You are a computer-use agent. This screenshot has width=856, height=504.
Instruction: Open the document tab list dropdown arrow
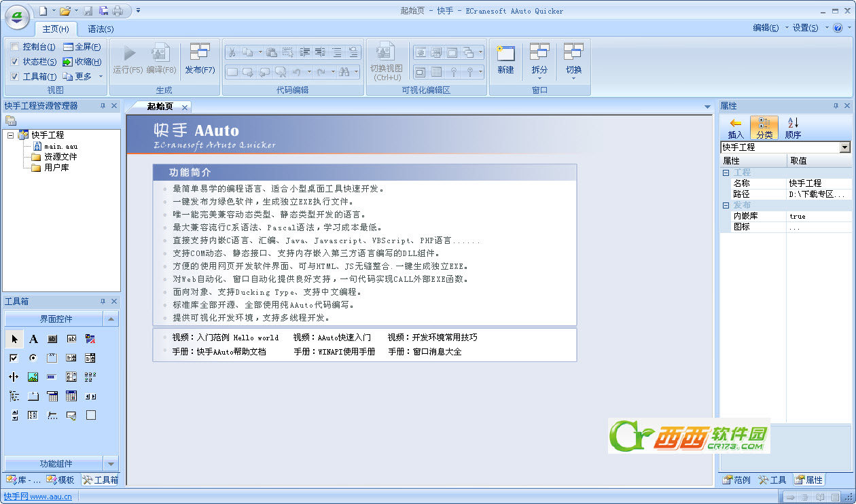pyautogui.click(x=707, y=107)
